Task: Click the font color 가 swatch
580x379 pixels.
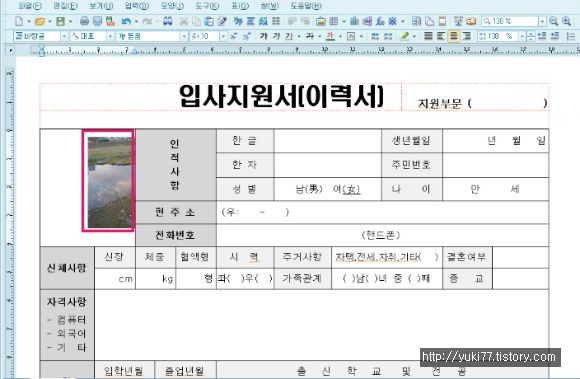Action: (x=330, y=36)
